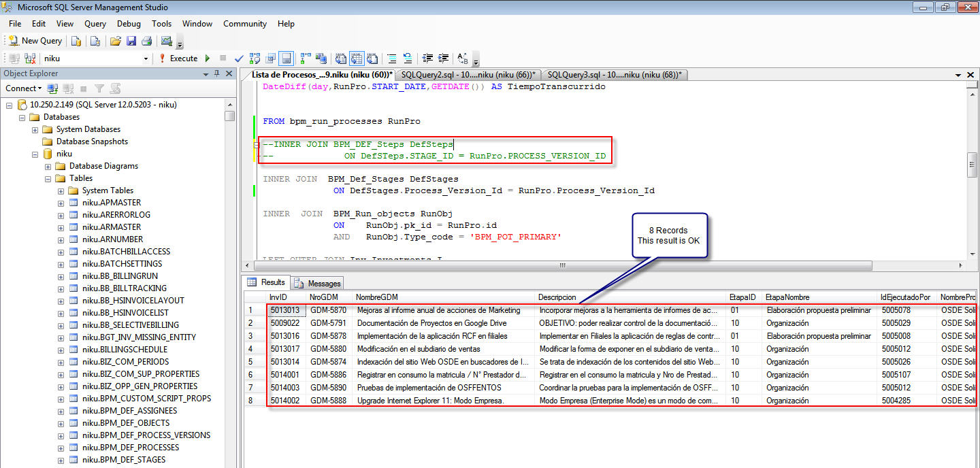This screenshot has height=468, width=980.
Task: Open the Object Explorer window position dropdown
Action: coord(206,73)
